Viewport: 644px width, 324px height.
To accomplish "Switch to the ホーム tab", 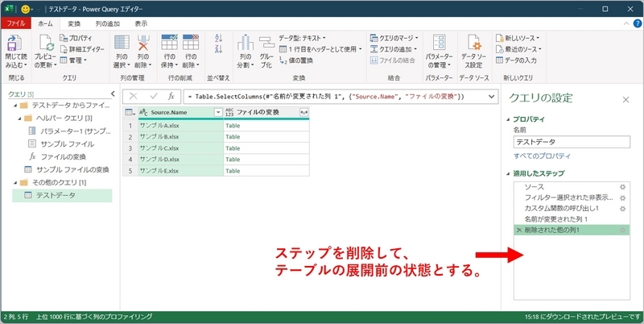I will pyautogui.click(x=46, y=24).
